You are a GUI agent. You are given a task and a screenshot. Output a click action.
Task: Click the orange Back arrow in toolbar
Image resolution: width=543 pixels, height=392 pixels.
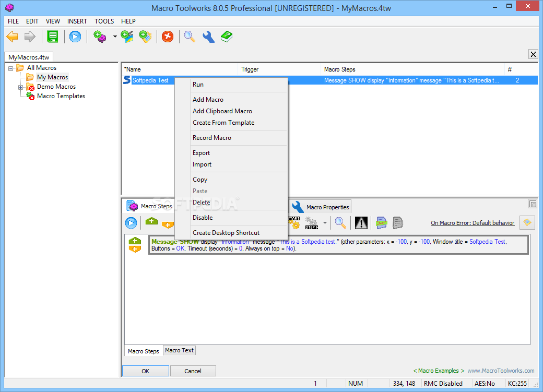12,37
